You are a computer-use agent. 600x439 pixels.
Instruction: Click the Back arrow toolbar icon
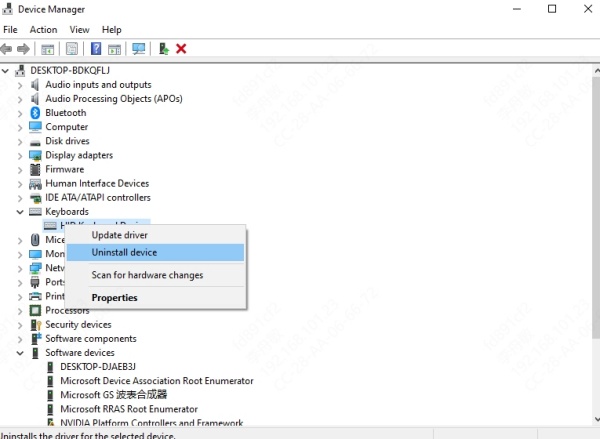[x=7, y=49]
